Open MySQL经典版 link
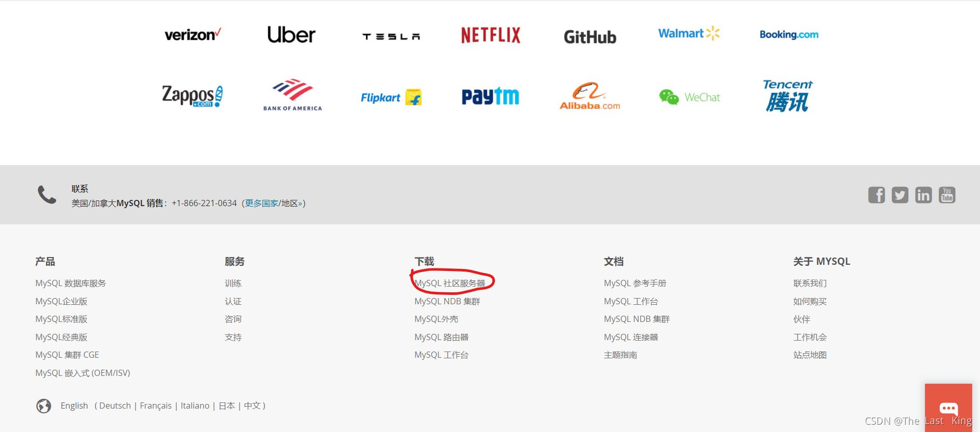Screen dimensions: 980x432 click(61, 337)
